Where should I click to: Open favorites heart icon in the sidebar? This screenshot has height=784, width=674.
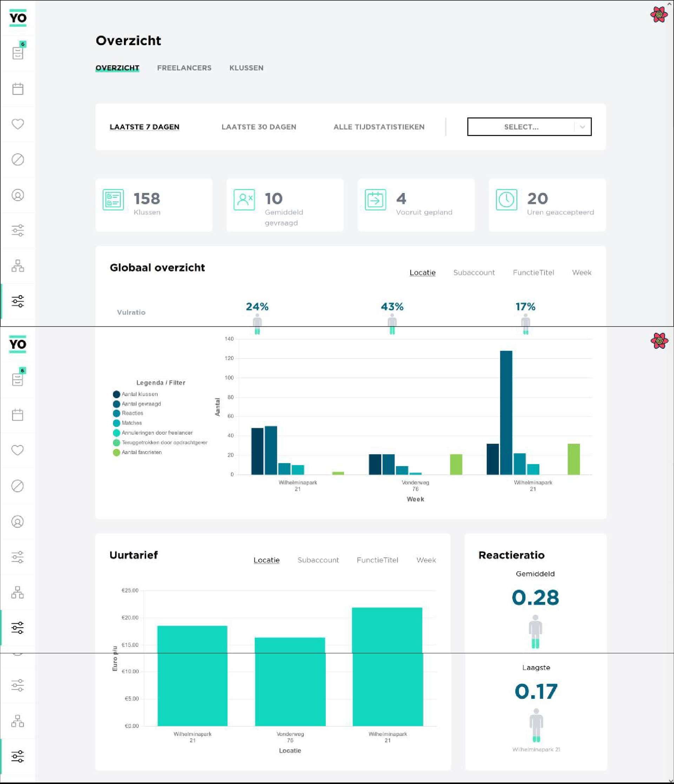pyautogui.click(x=18, y=124)
